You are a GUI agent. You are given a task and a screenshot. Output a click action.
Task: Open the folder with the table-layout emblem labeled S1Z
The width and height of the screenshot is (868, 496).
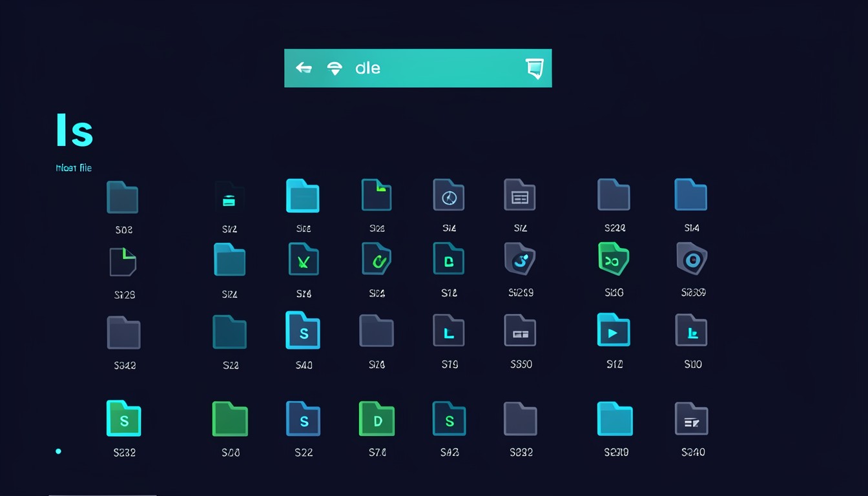tap(520, 196)
